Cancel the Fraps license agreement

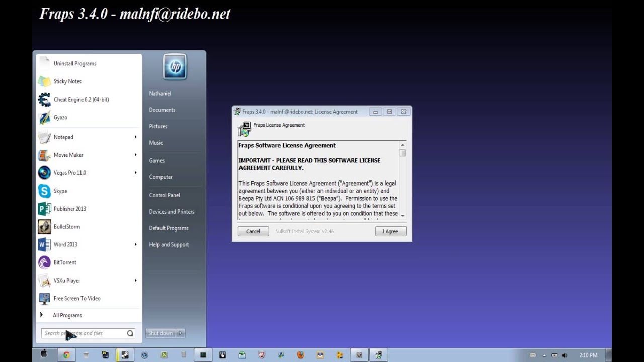point(253,232)
